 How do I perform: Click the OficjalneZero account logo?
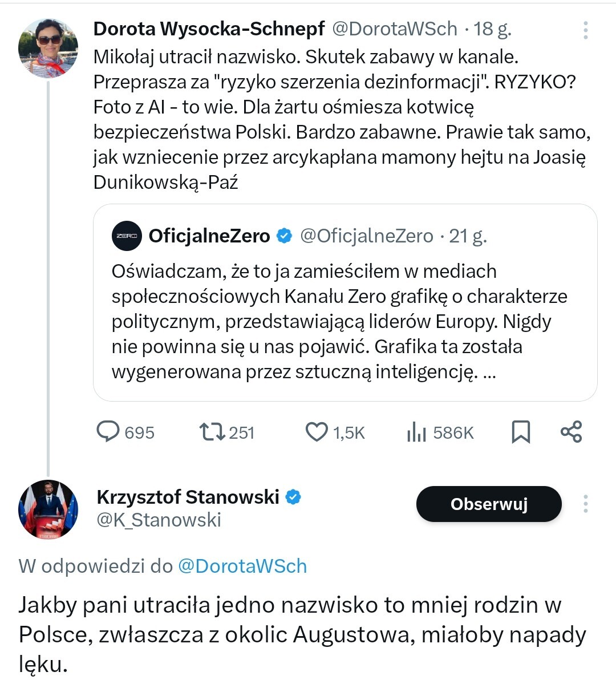coord(127,236)
